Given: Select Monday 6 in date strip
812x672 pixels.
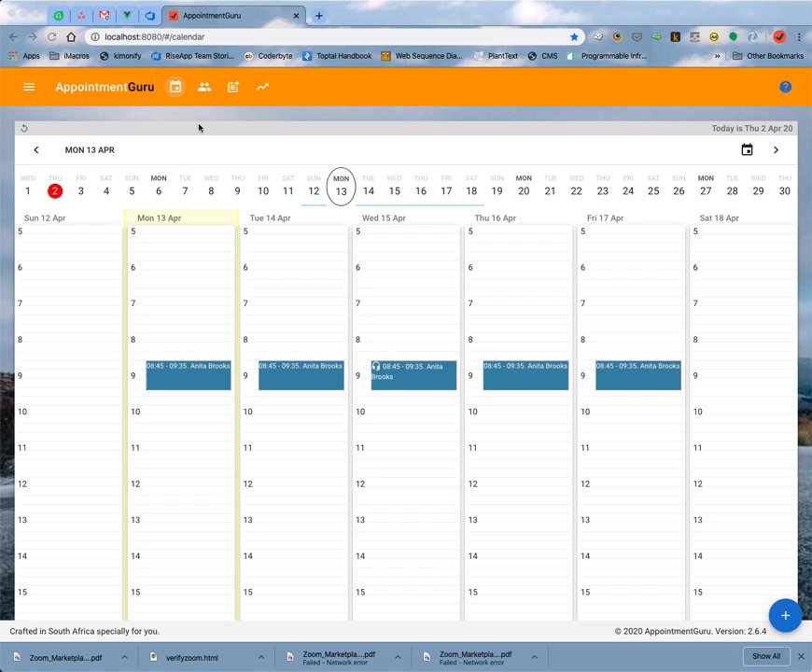Looking at the screenshot, I should coord(159,187).
